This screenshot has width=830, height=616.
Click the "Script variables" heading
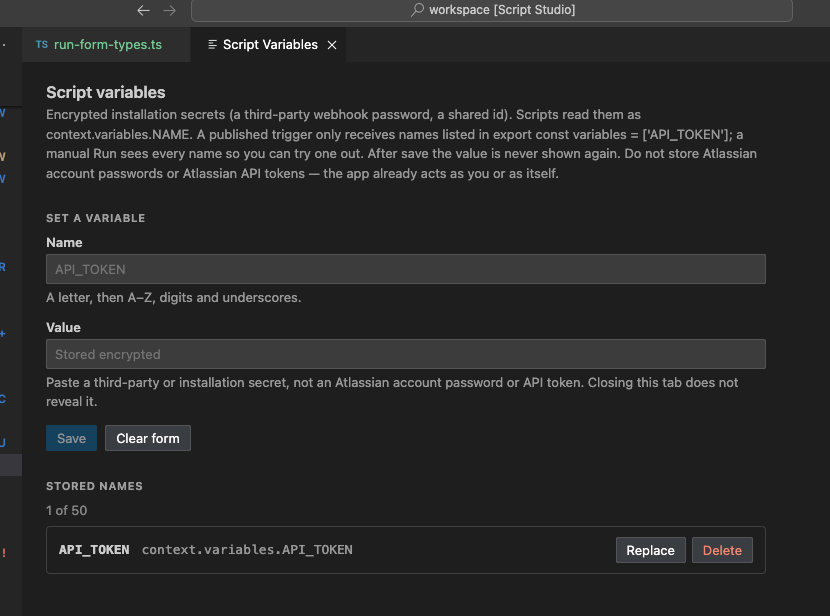tap(106, 92)
